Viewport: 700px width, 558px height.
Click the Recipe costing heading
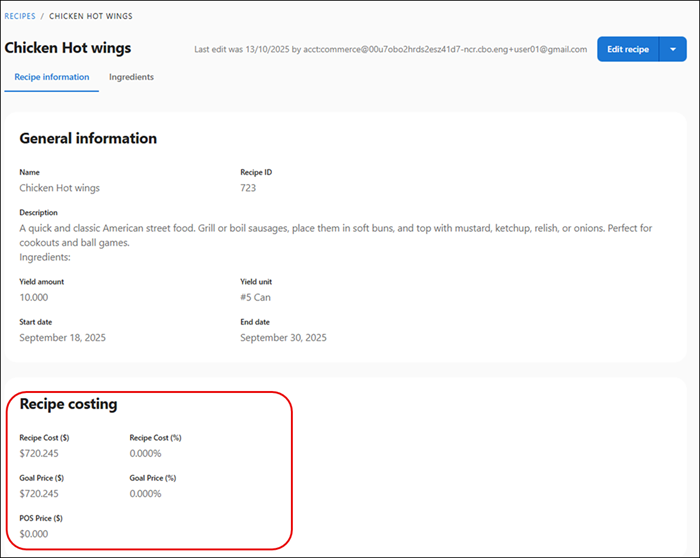pos(68,404)
